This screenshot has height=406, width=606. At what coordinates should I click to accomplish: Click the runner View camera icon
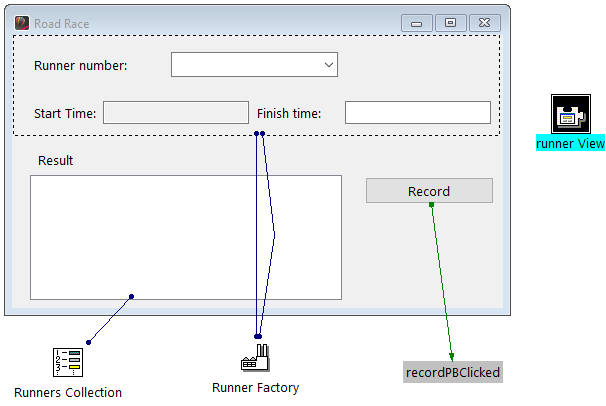tap(570, 114)
